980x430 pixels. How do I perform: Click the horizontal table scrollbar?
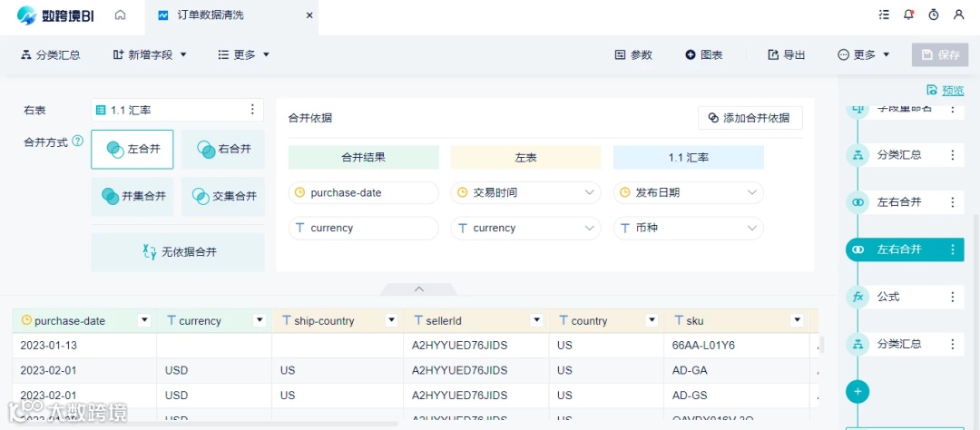click(205, 424)
